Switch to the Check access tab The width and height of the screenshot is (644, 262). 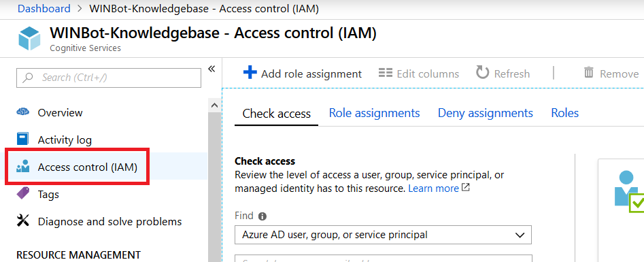[x=276, y=114]
